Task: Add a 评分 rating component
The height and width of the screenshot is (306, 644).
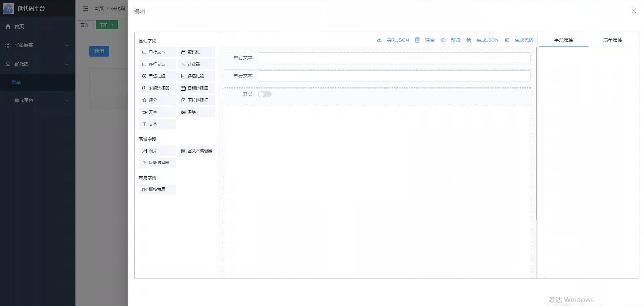Action: coord(157,100)
